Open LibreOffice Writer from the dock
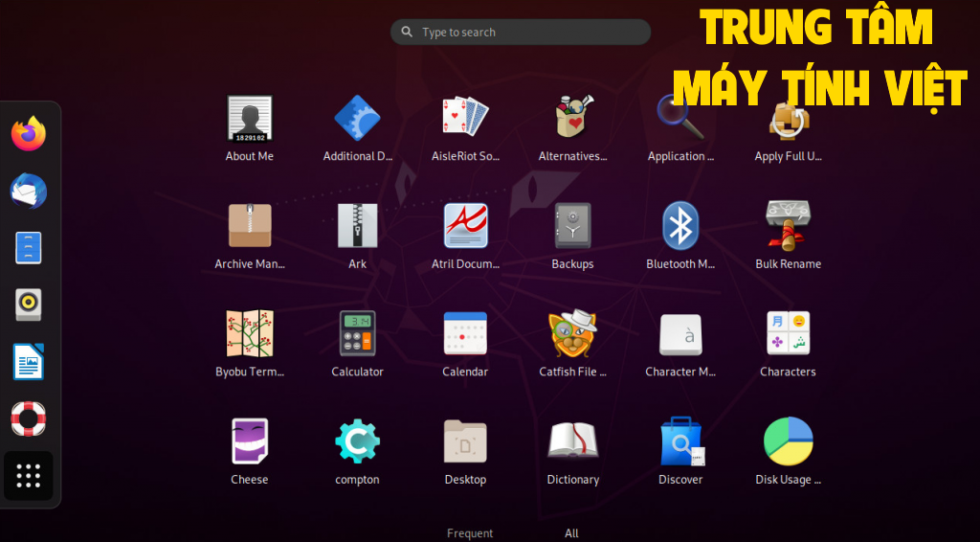 pyautogui.click(x=29, y=362)
